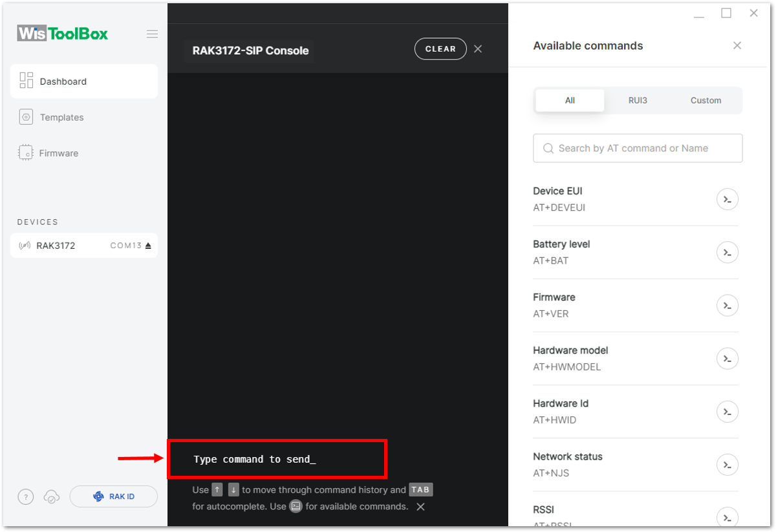The height and width of the screenshot is (532, 776).
Task: Click the up arrow key hint
Action: point(217,490)
